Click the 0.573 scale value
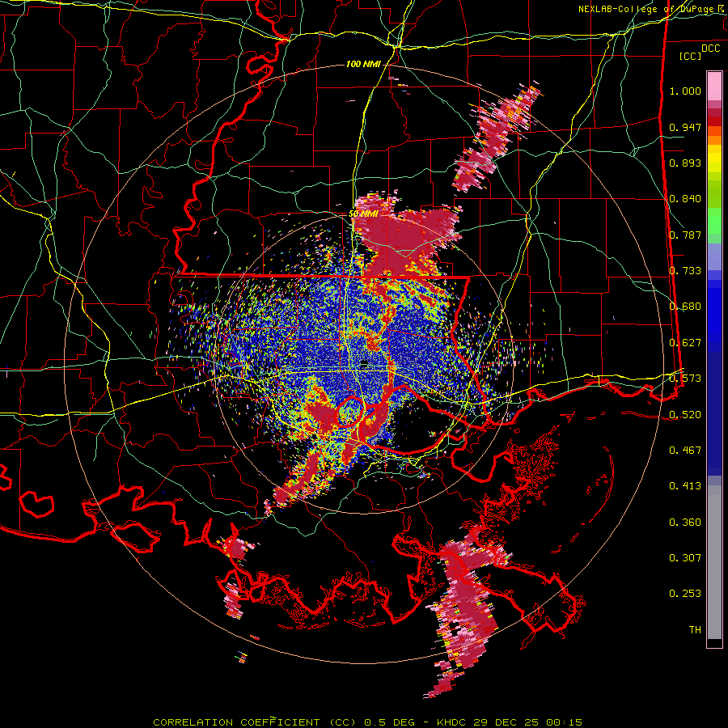 [685, 379]
